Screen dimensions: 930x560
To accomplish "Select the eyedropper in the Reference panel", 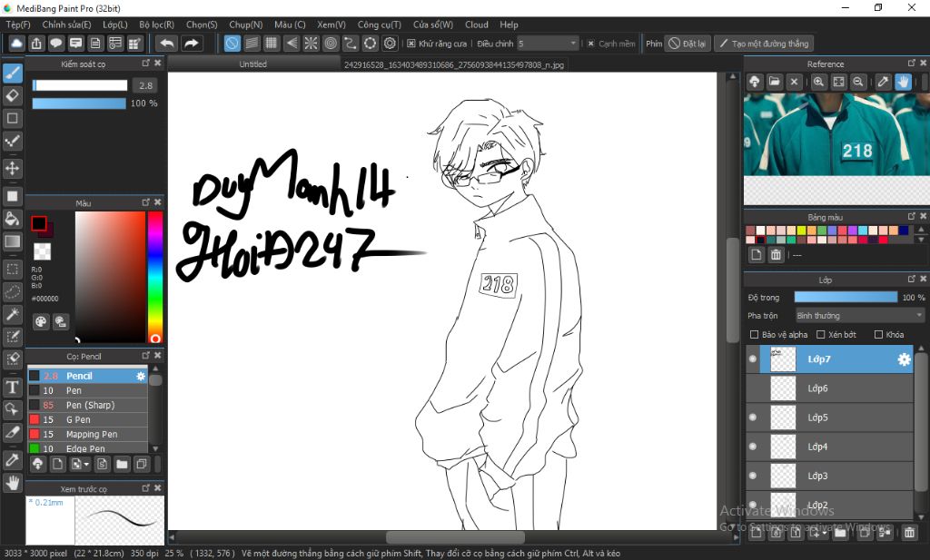I will [x=883, y=82].
